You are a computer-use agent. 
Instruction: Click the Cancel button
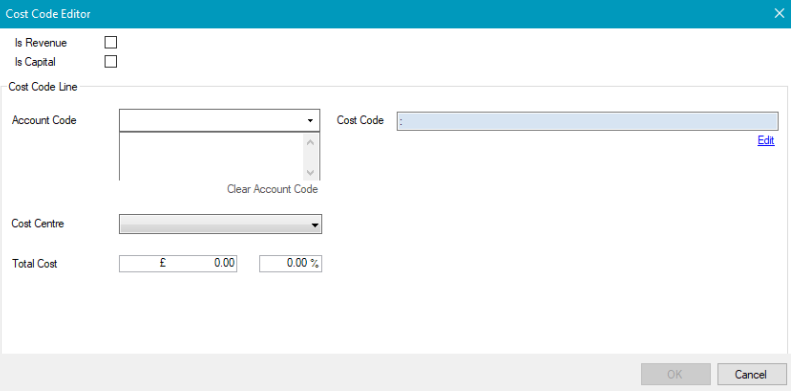coord(751,374)
